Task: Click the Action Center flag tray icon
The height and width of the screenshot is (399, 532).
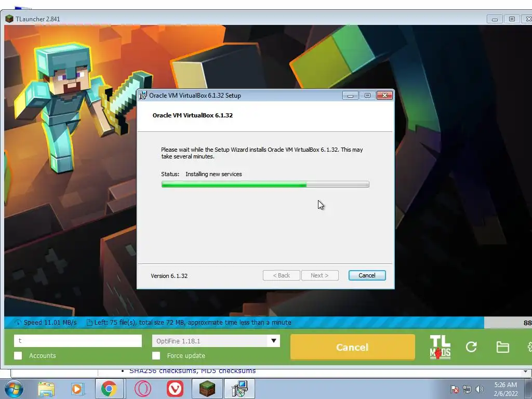Action: pos(455,389)
